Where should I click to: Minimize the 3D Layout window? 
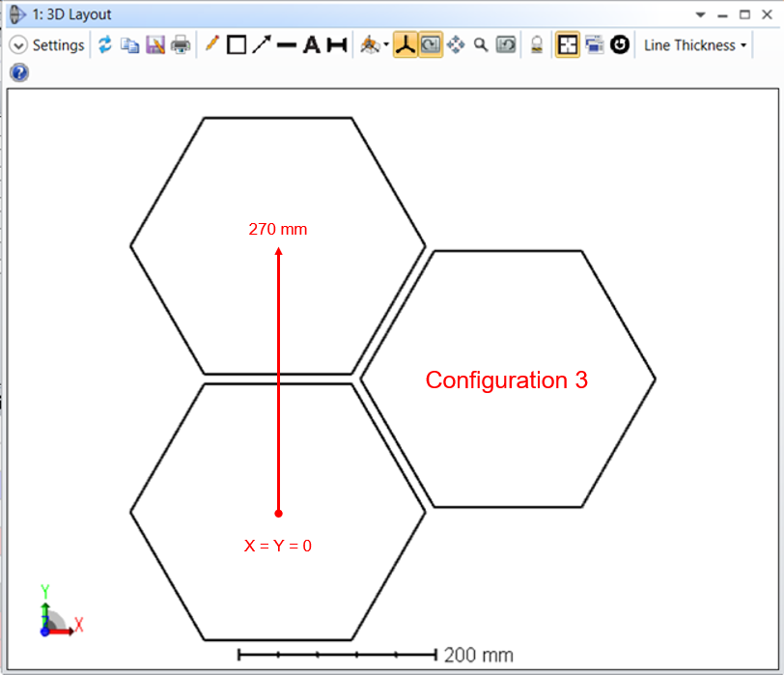(722, 15)
